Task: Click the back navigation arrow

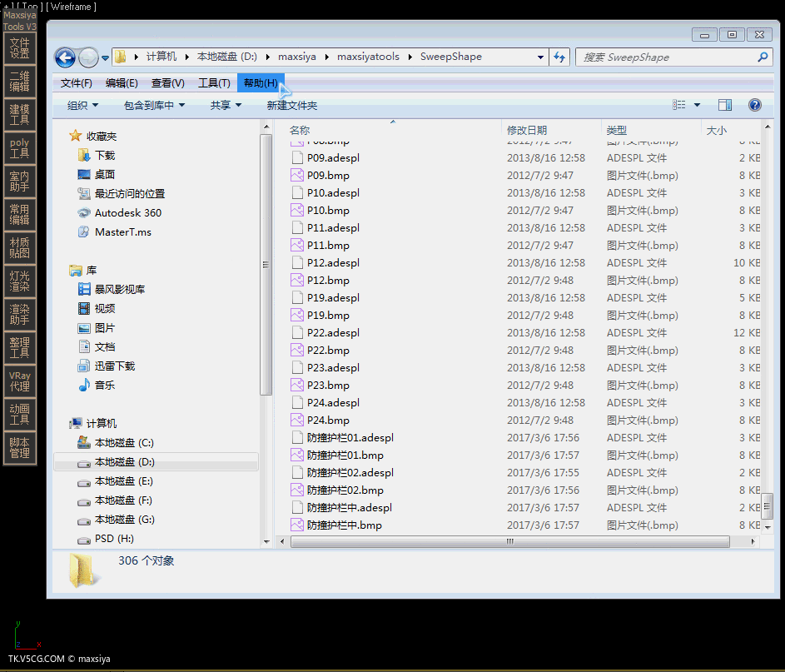Action: coord(65,57)
